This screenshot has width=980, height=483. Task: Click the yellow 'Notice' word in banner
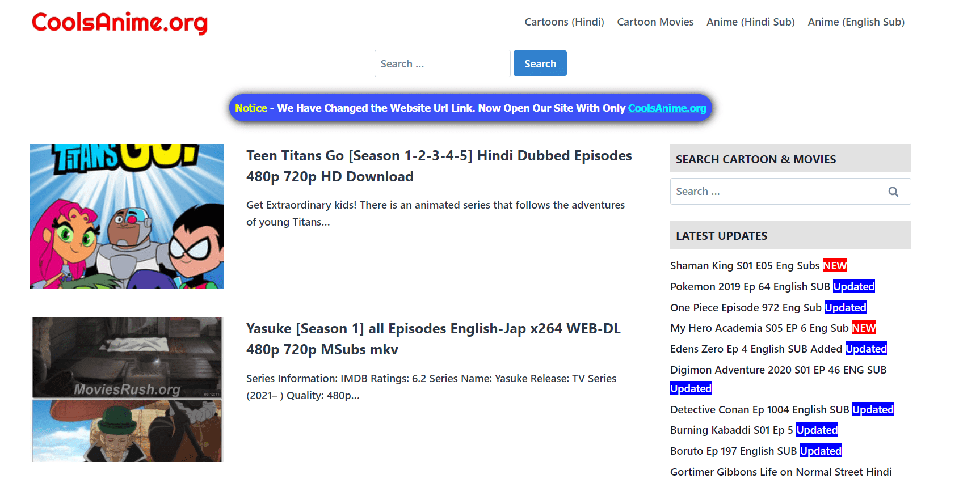point(251,108)
